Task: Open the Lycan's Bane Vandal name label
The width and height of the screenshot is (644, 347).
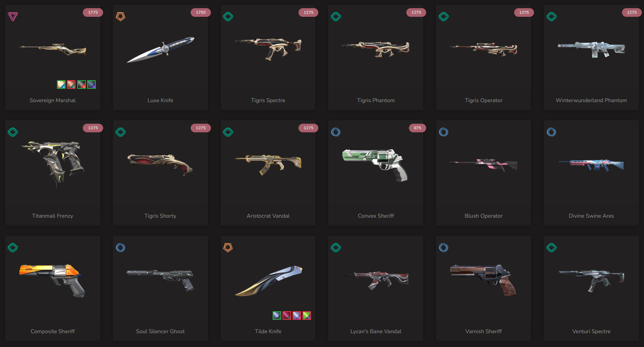Action: [x=376, y=331]
